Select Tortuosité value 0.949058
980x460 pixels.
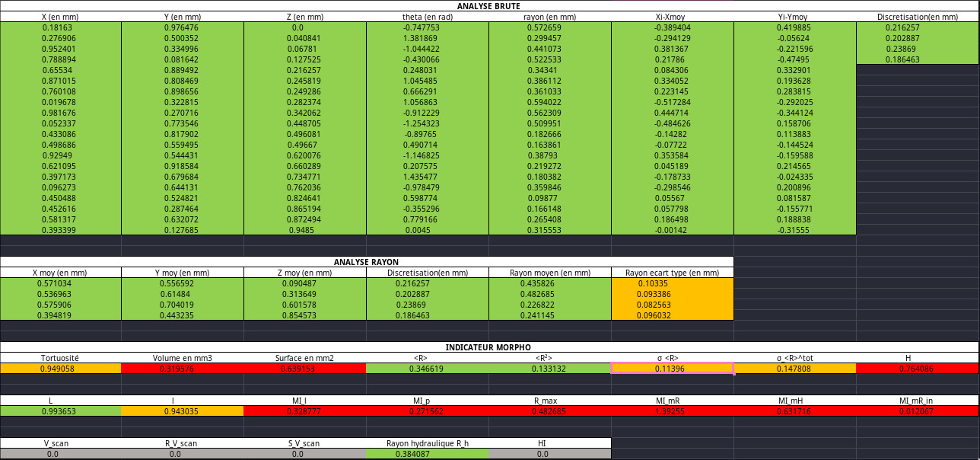tap(60, 369)
